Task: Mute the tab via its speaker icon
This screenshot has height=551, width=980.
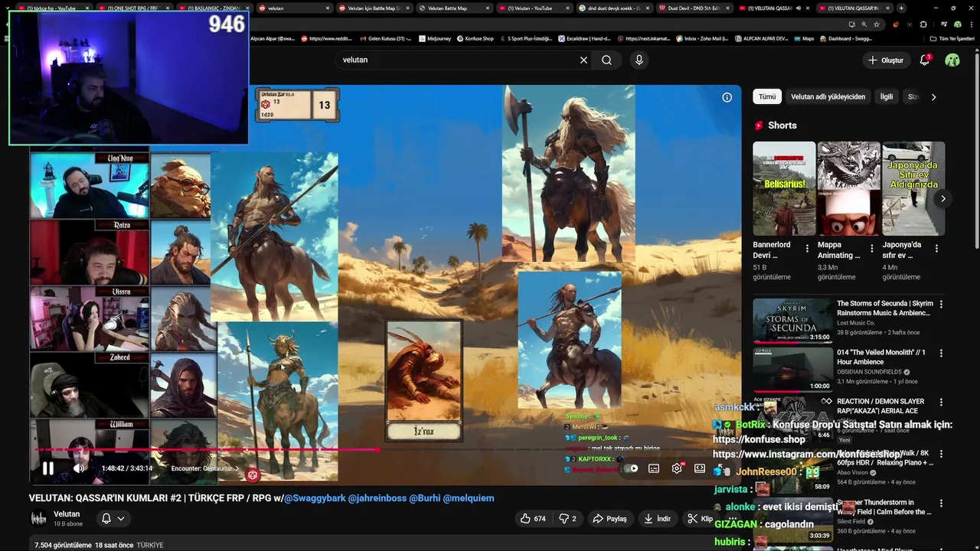Action: (x=798, y=8)
